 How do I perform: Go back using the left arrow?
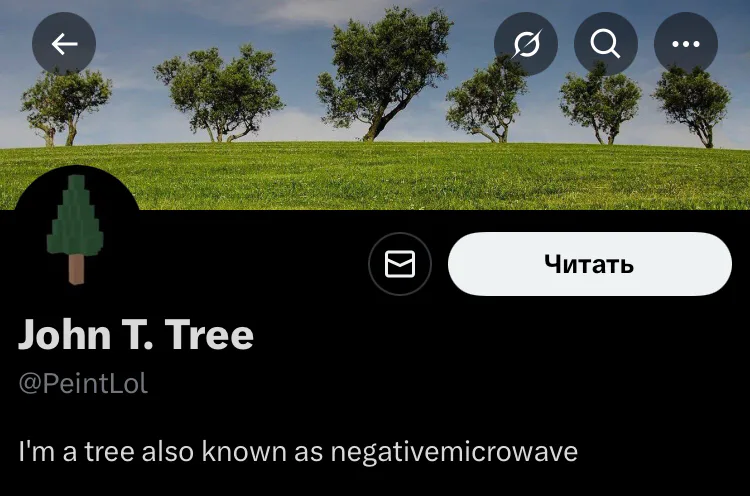(x=64, y=44)
